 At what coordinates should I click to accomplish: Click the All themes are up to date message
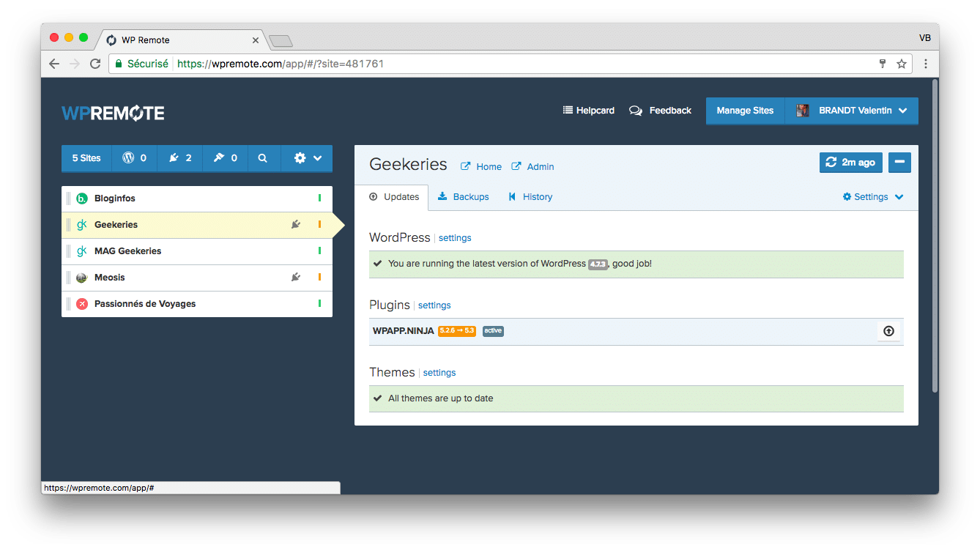coord(441,398)
